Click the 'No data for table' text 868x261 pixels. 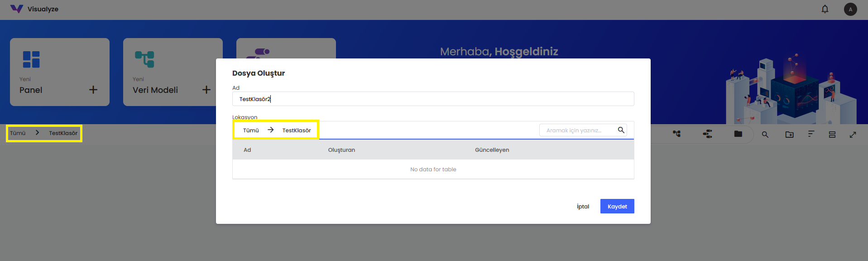[x=433, y=169]
